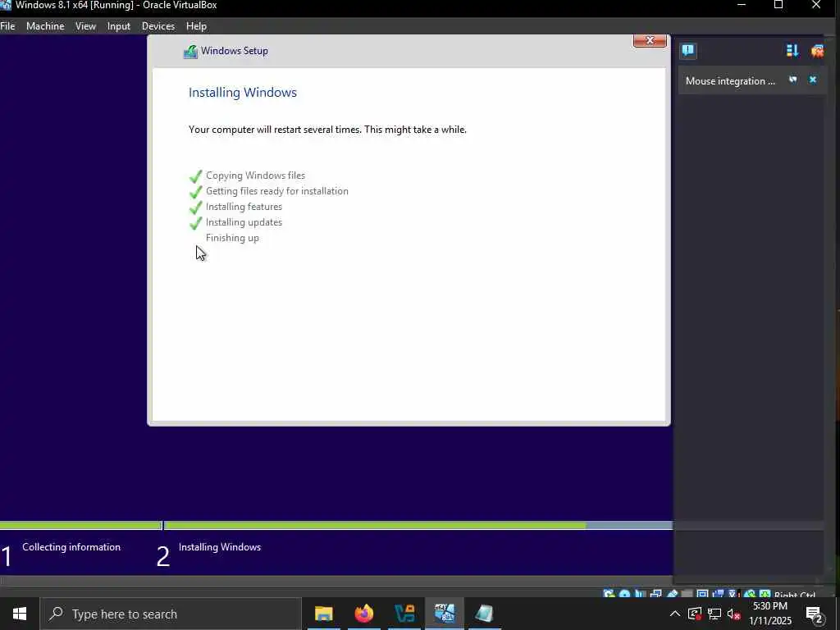This screenshot has width=840, height=630.
Task: Click the sync error tray icon
Action: pos(695,614)
